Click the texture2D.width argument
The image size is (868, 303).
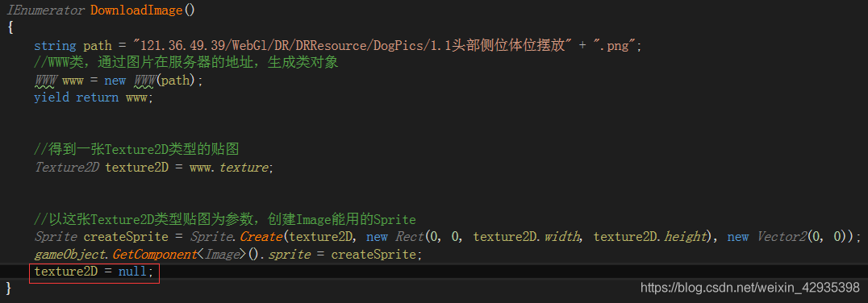[527, 237]
